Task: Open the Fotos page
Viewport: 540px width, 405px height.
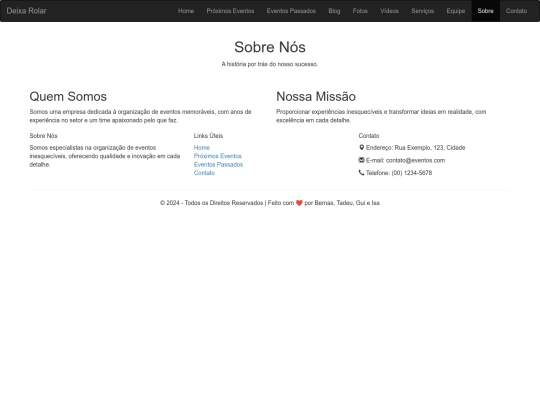Action: point(360,11)
